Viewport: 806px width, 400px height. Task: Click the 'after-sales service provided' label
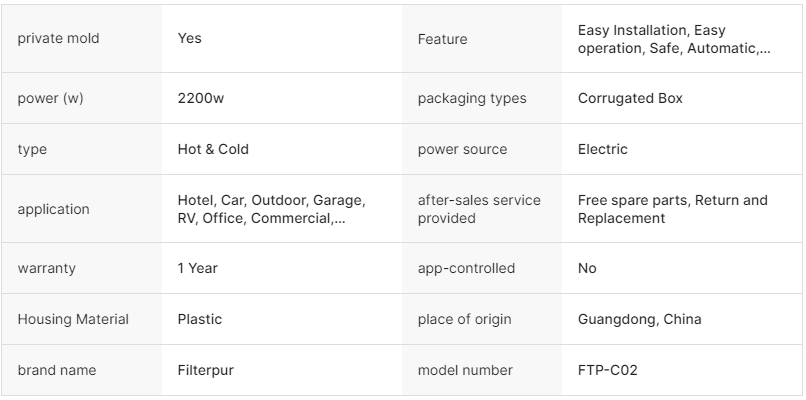point(479,209)
